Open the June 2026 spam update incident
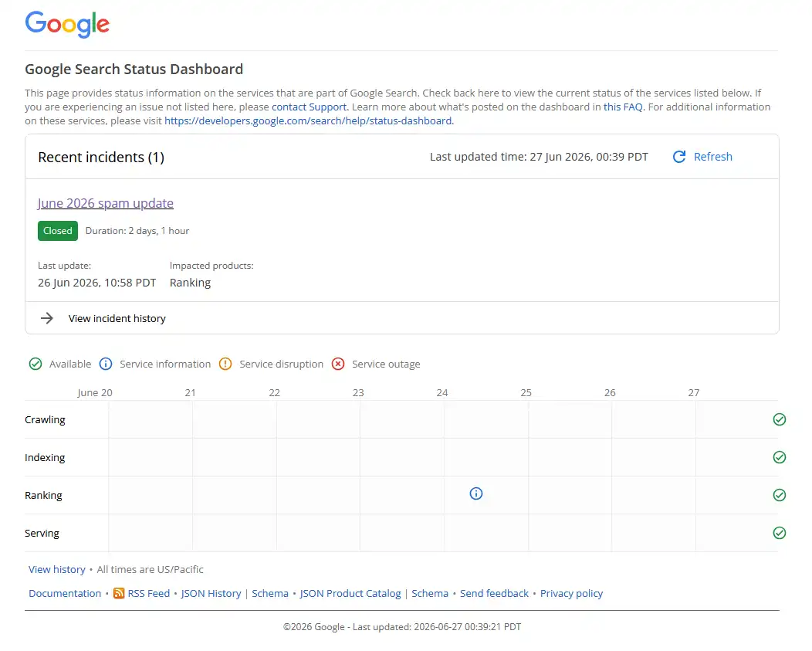 106,203
